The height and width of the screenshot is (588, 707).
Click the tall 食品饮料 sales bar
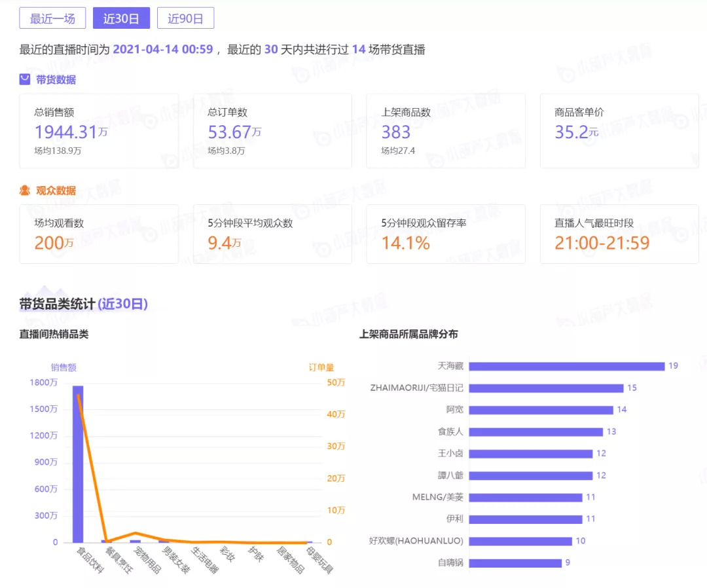pos(78,464)
